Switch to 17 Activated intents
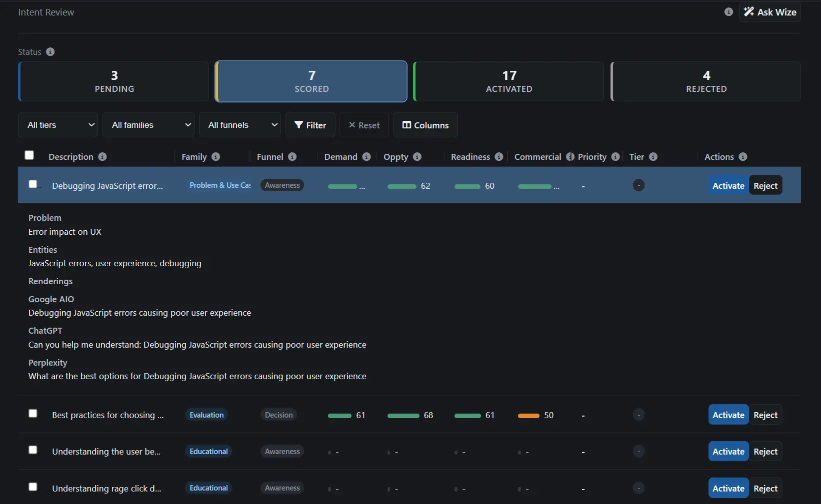Screen dimensions: 821x504 pos(508,81)
